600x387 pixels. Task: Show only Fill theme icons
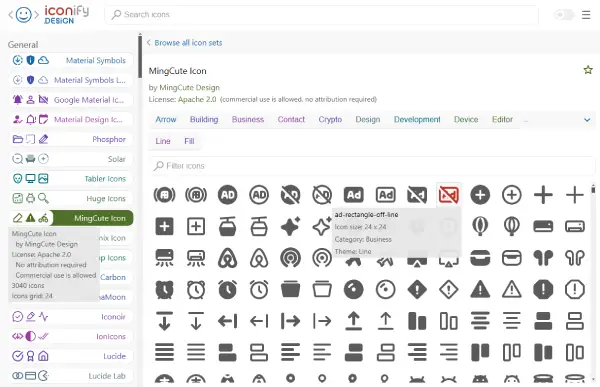(189, 141)
